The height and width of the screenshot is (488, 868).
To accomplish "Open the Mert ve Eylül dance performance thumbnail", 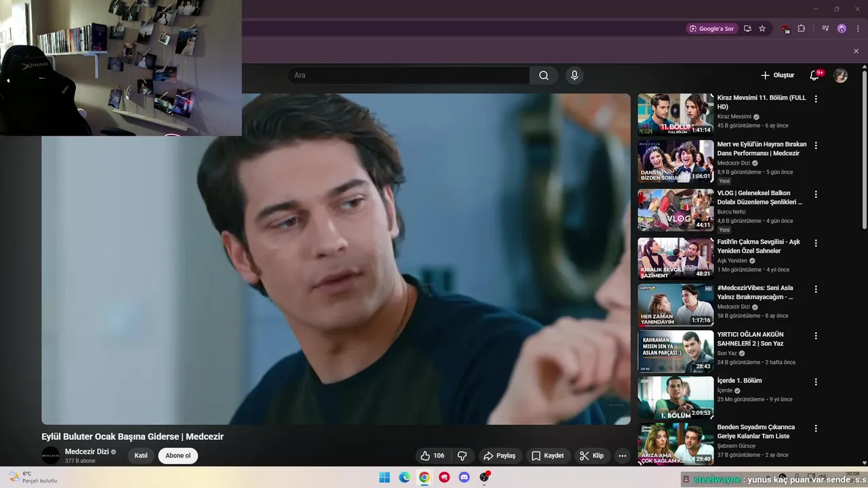I will tap(675, 161).
